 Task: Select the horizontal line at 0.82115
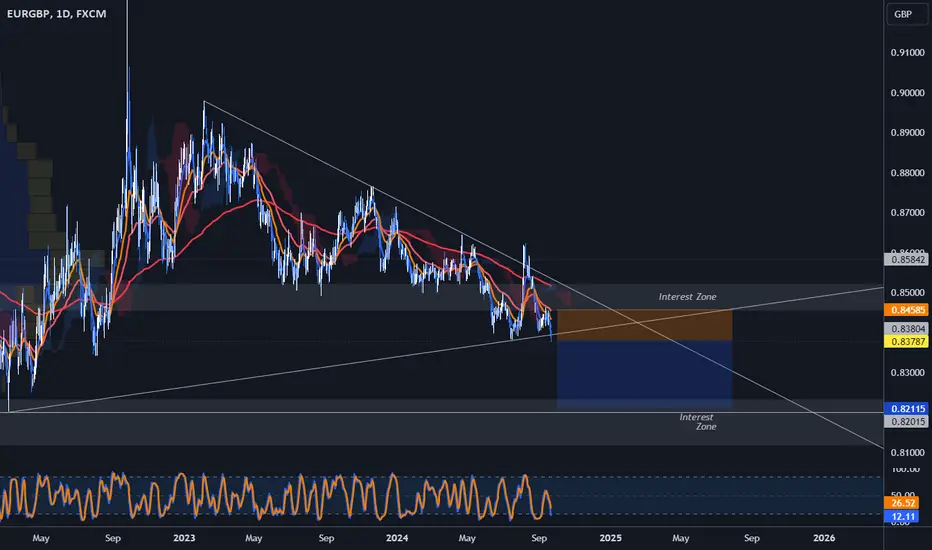pos(440,412)
